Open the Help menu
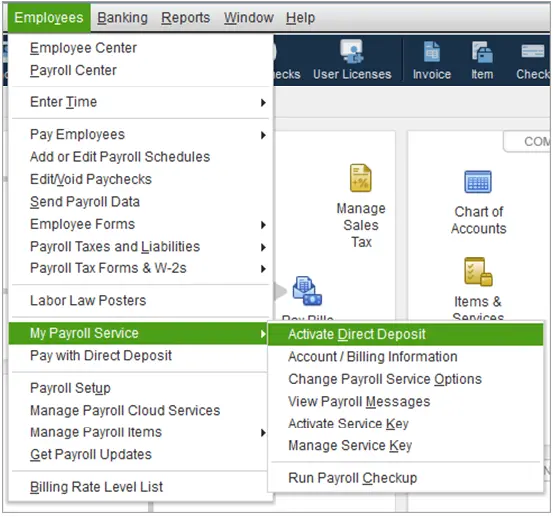The height and width of the screenshot is (517, 553). (x=300, y=18)
